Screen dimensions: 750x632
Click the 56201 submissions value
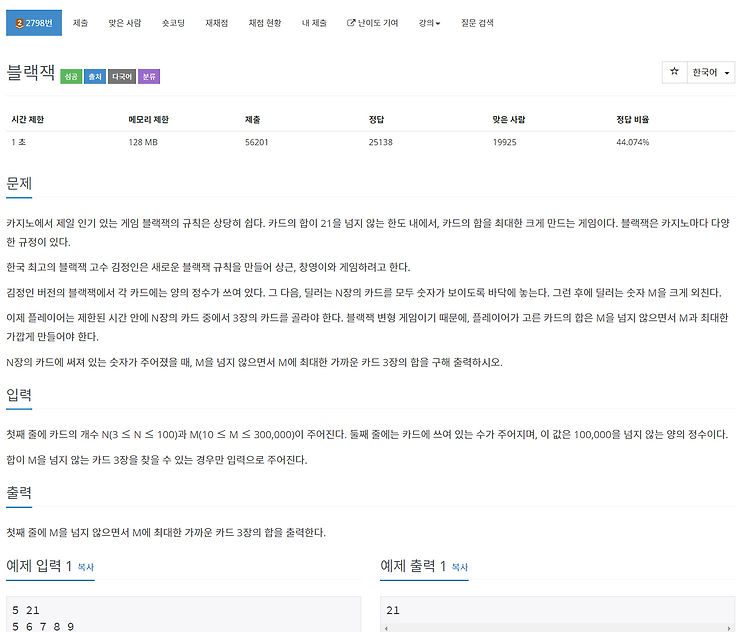pos(256,142)
